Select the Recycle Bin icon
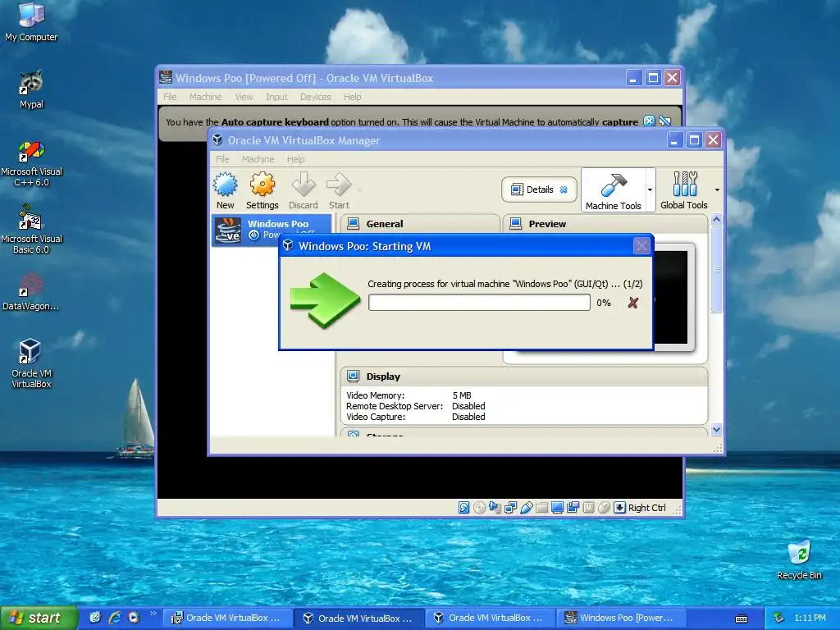 (799, 559)
